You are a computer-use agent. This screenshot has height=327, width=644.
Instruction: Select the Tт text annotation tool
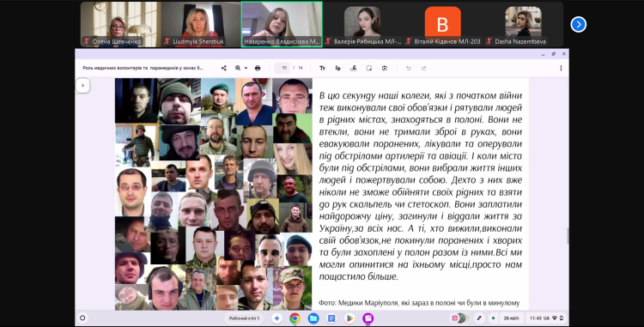pyautogui.click(x=322, y=68)
